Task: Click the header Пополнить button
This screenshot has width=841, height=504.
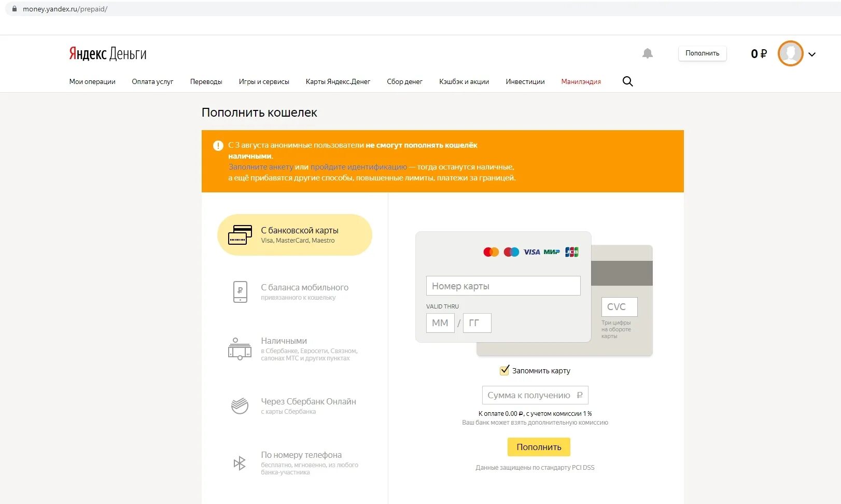Action: 703,53
